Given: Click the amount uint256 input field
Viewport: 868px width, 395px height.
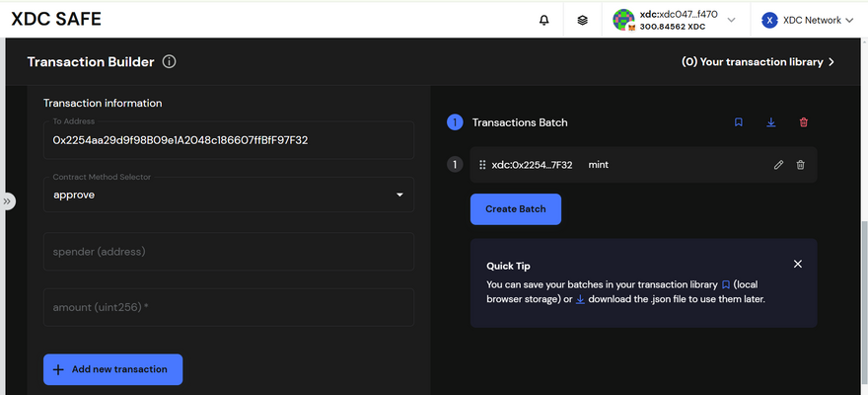Looking at the screenshot, I should point(228,307).
